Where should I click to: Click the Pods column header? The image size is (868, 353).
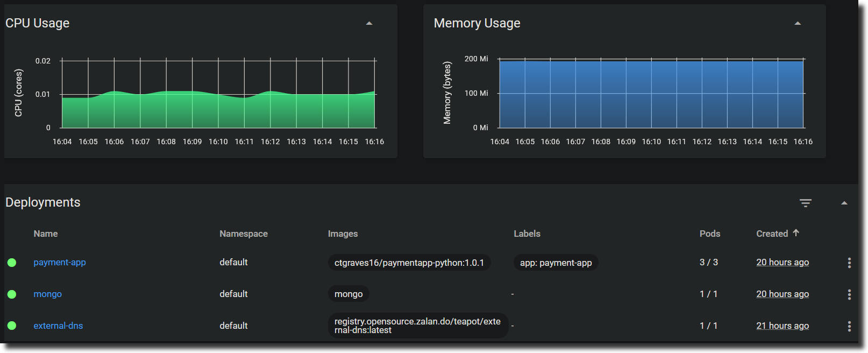(x=710, y=234)
